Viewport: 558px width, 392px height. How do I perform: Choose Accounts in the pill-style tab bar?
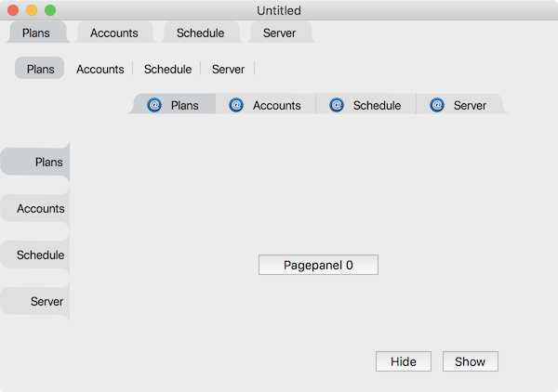[x=100, y=69]
